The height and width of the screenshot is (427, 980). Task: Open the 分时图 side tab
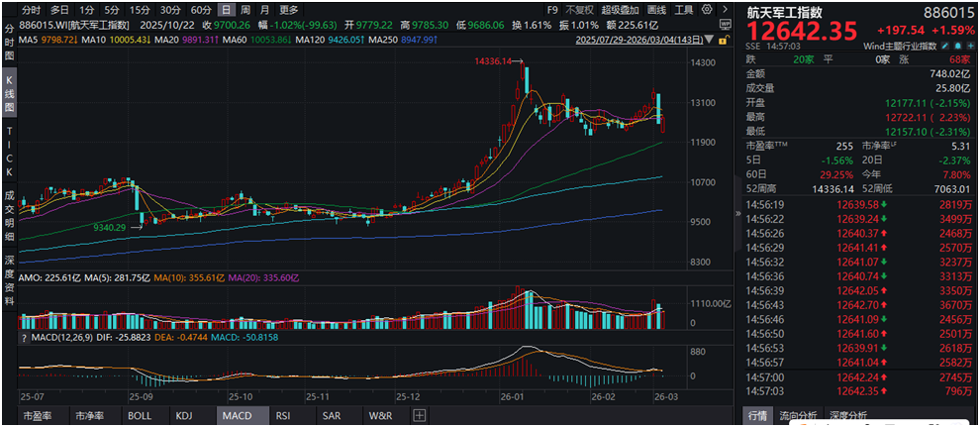coord(10,31)
